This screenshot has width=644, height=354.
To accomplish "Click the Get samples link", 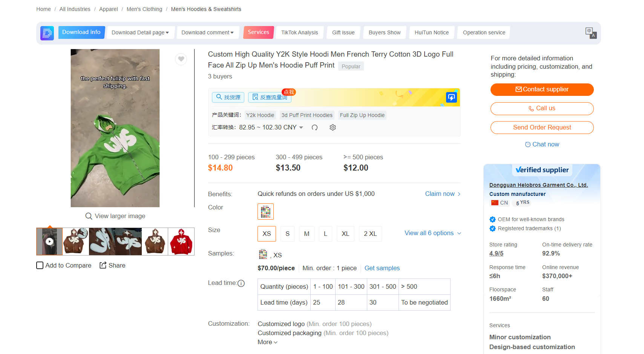I will 382,268.
